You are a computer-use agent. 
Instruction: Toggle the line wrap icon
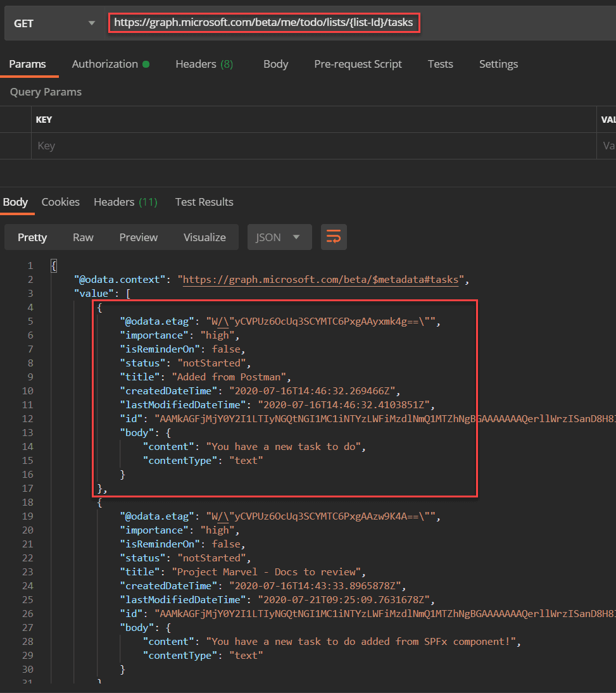[334, 237]
